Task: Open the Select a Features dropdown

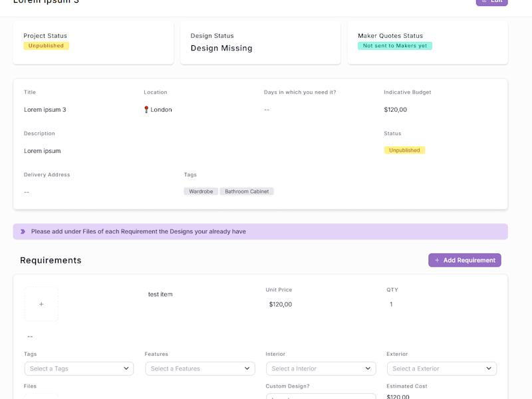Action: [x=200, y=368]
